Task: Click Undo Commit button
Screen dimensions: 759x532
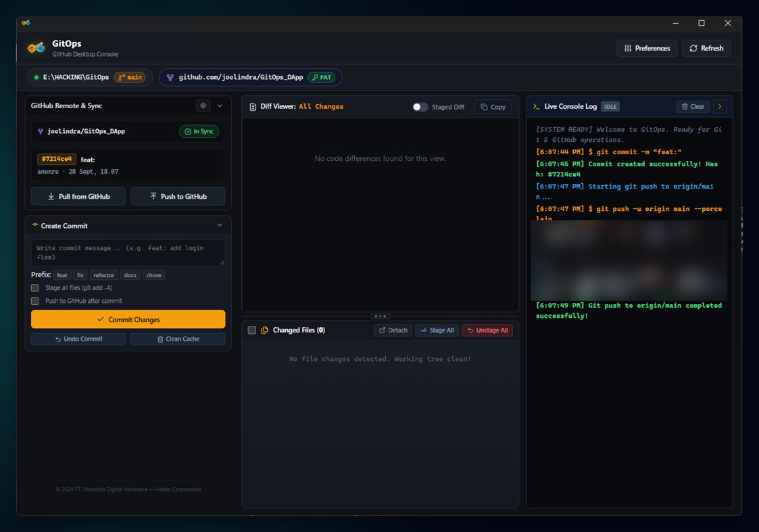Action: click(78, 339)
